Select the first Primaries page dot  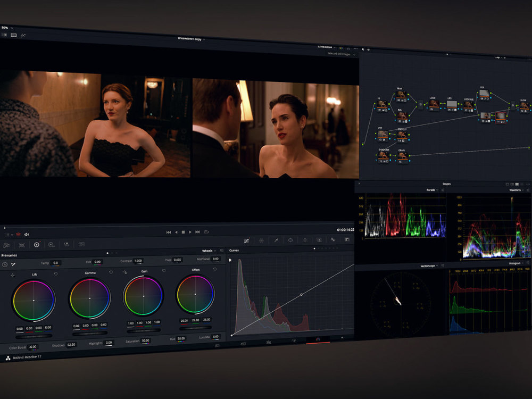(107, 253)
